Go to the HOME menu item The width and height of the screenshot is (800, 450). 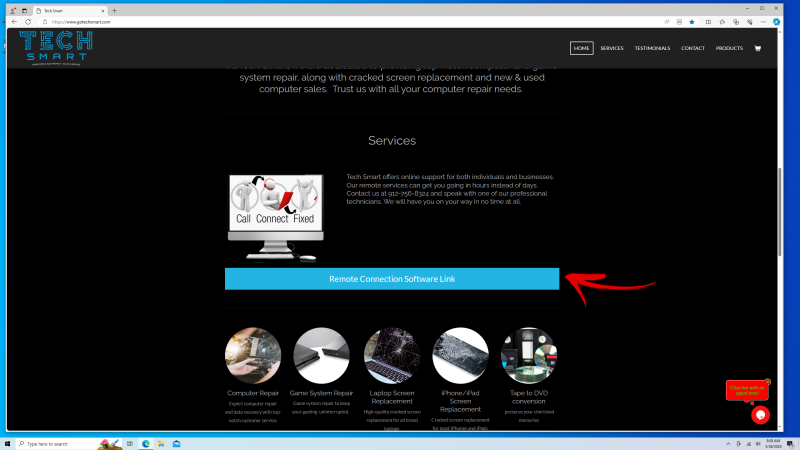click(x=581, y=48)
